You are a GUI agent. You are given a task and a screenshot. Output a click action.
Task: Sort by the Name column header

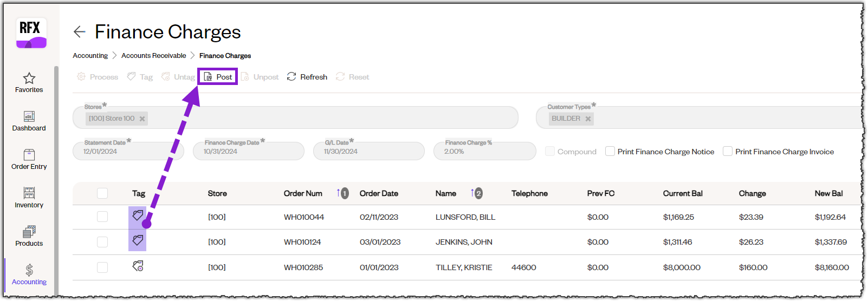[x=445, y=193]
